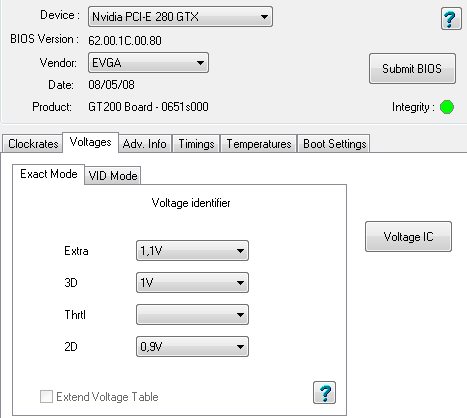The height and width of the screenshot is (418, 467).
Task: Switch to the Clockrates tab
Action: pos(33,144)
